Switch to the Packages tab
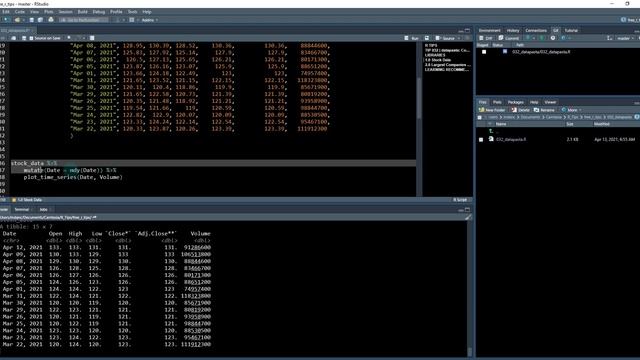The image size is (640, 360). 516,102
